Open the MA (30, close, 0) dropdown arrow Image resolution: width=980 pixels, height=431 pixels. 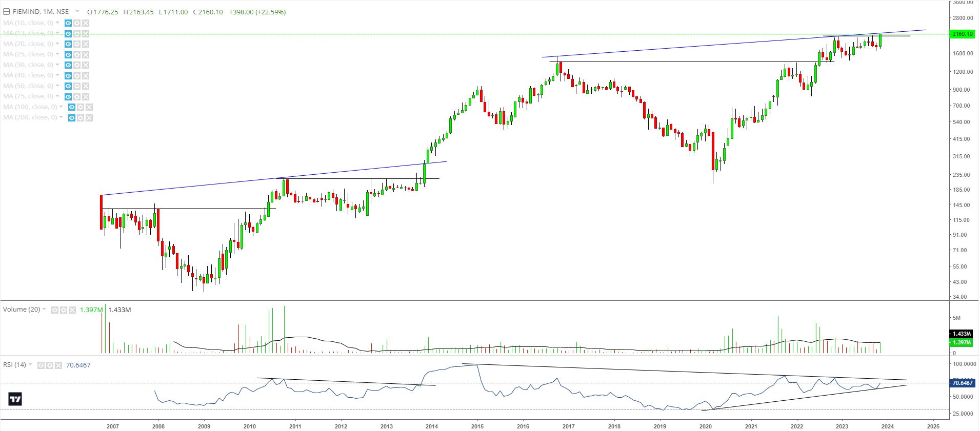click(x=57, y=65)
